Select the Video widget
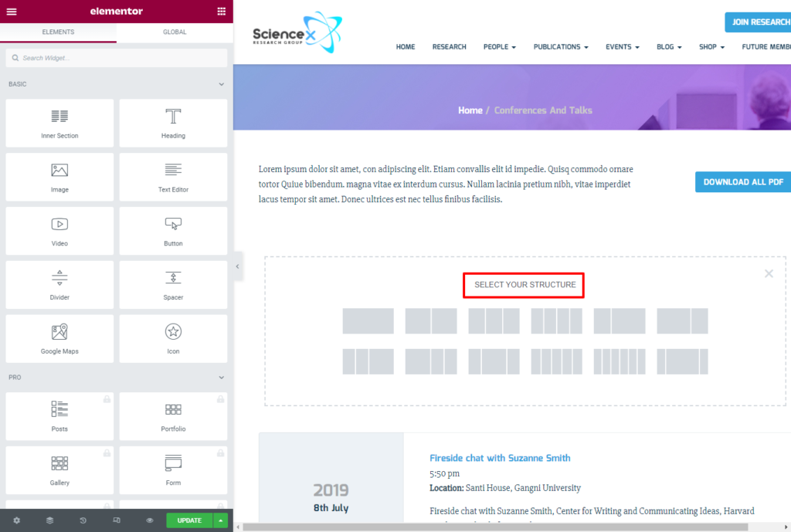This screenshot has height=532, width=791. pyautogui.click(x=59, y=231)
